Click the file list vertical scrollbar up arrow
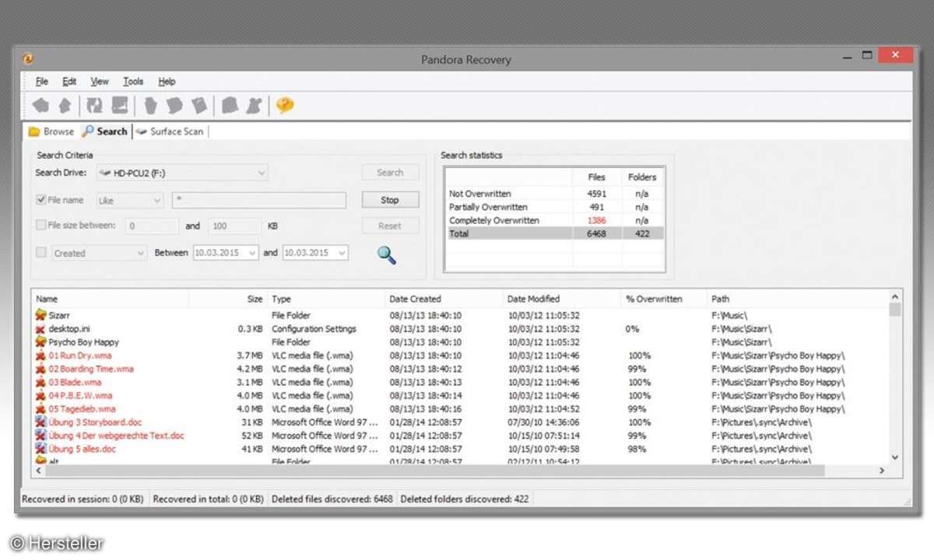The width and height of the screenshot is (934, 560). click(x=895, y=297)
